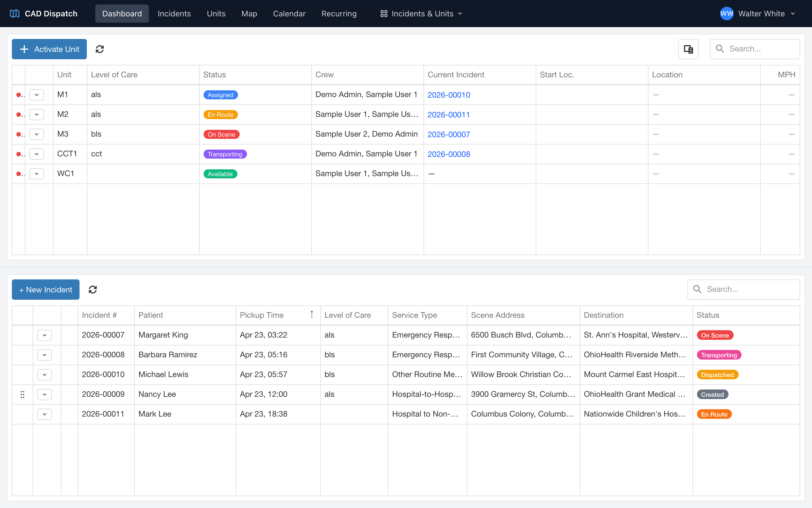Open incident link 2026-00008 for CCT1
Viewport: 812px width, 508px height.
click(449, 154)
